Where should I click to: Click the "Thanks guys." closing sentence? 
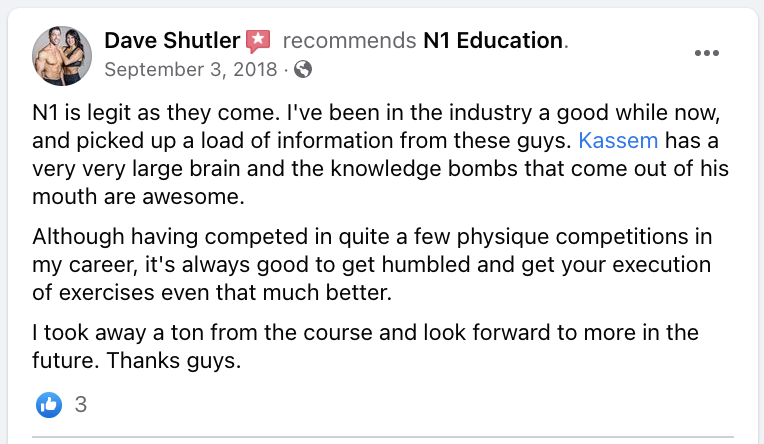[x=174, y=361]
